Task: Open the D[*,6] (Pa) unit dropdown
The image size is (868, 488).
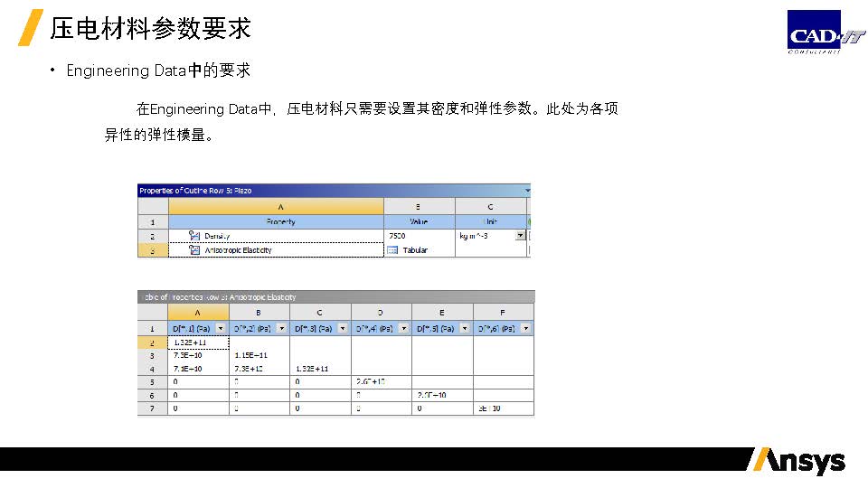Action: (x=525, y=328)
